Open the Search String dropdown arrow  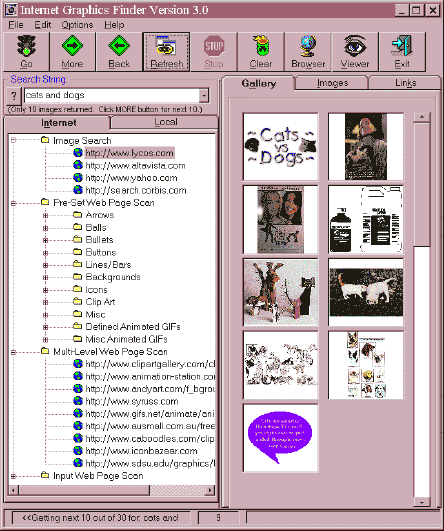click(x=204, y=95)
